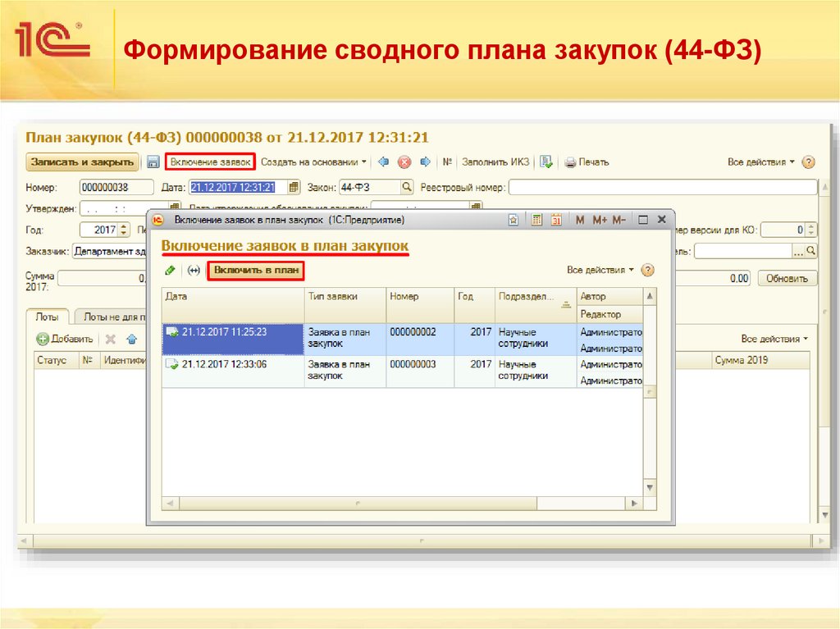Viewport: 840px width, 629px height.
Task: Click the M+ memory button
Action: click(x=600, y=218)
